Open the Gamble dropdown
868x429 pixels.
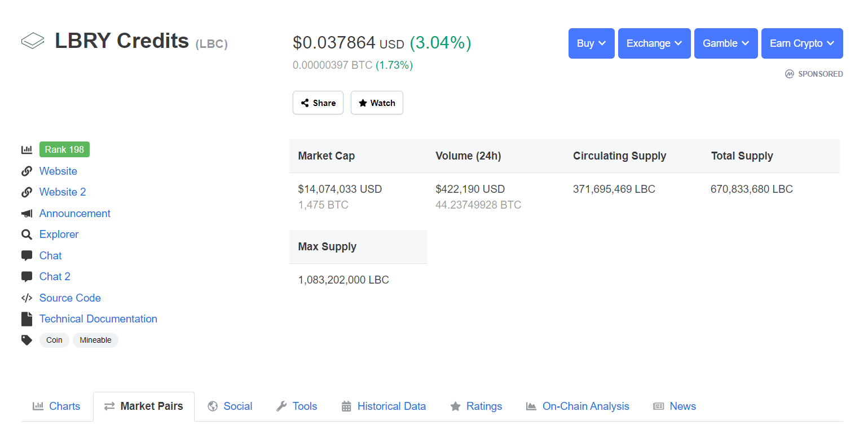tap(726, 43)
